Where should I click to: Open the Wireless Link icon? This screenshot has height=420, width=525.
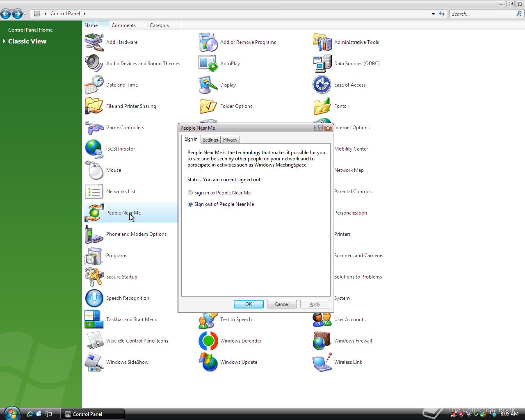(322, 362)
